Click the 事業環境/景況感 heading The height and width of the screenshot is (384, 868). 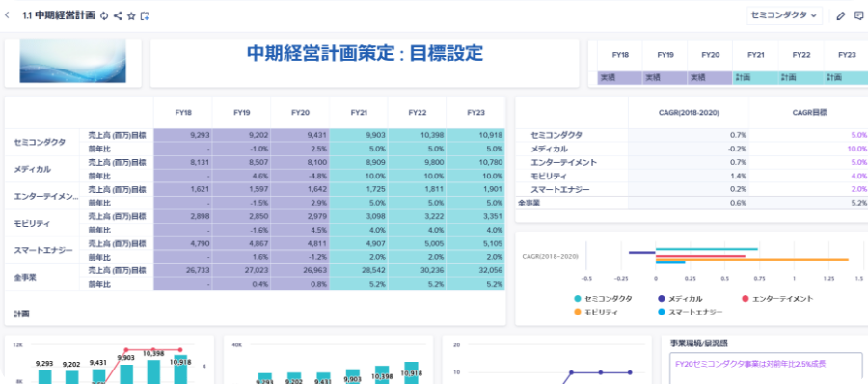coord(697,343)
